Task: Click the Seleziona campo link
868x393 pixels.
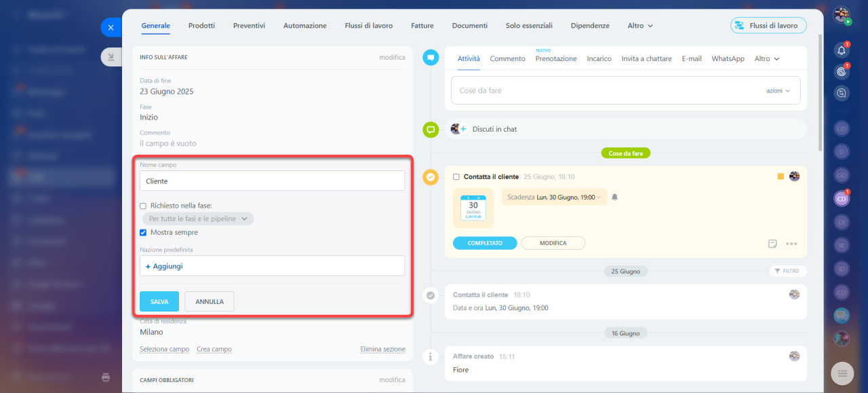Action: point(165,350)
